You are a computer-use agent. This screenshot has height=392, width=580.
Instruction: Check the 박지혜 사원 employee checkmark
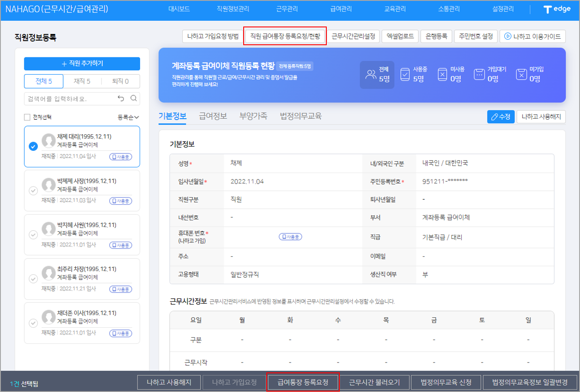tap(33, 235)
